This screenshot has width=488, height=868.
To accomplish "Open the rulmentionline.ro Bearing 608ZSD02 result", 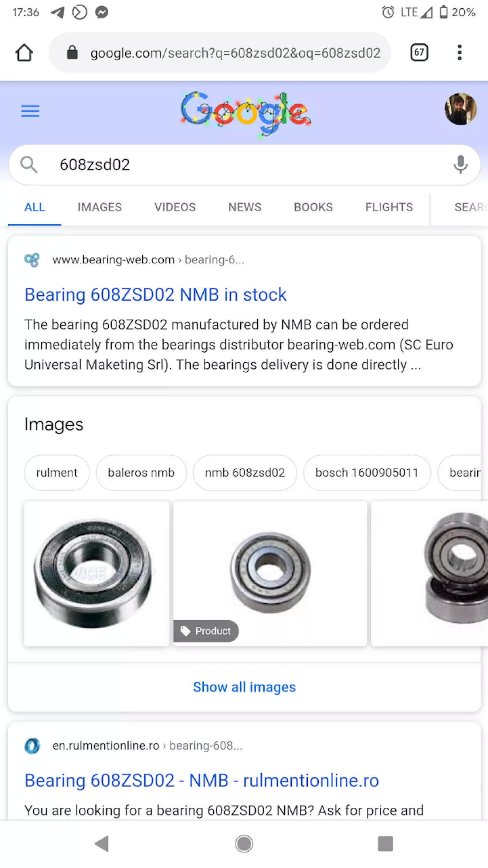I will click(201, 781).
